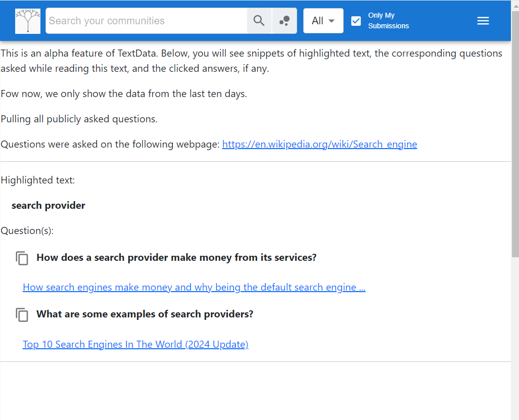
Task: Copy the question about making money
Action: coord(22,258)
